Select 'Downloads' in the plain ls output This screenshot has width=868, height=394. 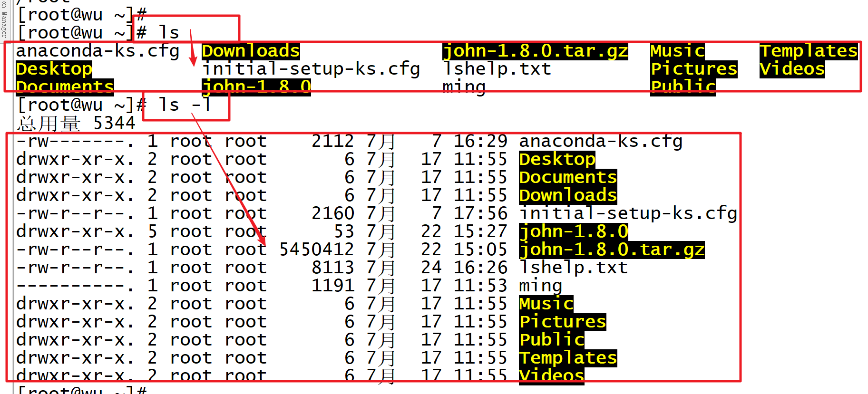click(x=251, y=51)
